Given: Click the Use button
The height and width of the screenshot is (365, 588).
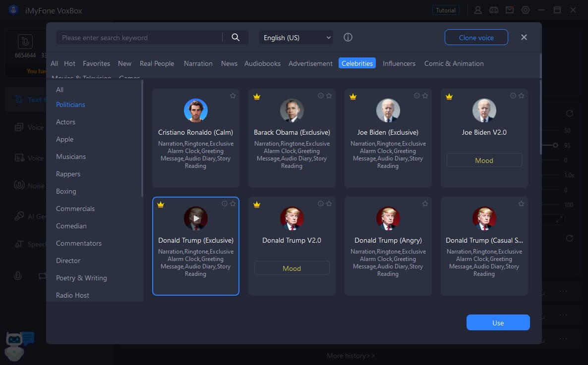Looking at the screenshot, I should 498,322.
